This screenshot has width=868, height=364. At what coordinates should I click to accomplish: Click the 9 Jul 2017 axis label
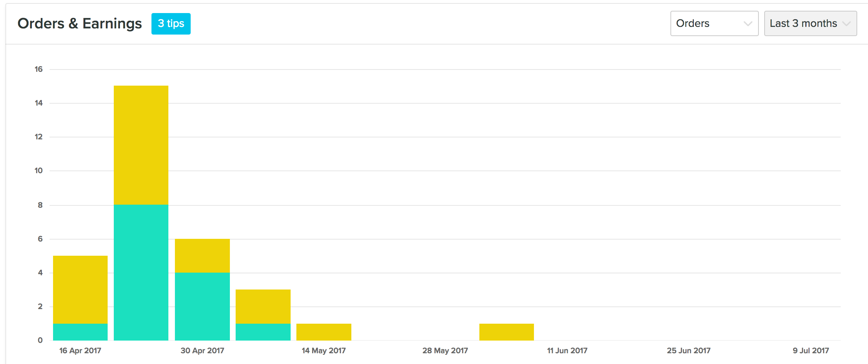pyautogui.click(x=811, y=351)
